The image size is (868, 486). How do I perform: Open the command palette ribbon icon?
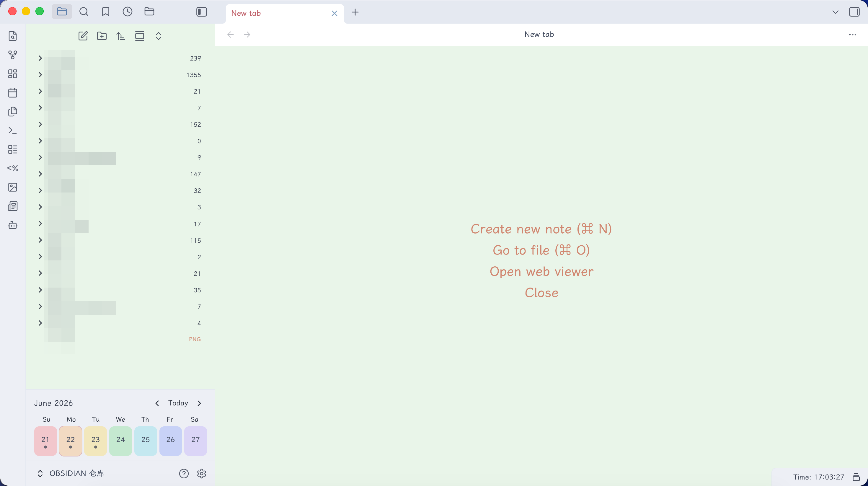(x=13, y=131)
